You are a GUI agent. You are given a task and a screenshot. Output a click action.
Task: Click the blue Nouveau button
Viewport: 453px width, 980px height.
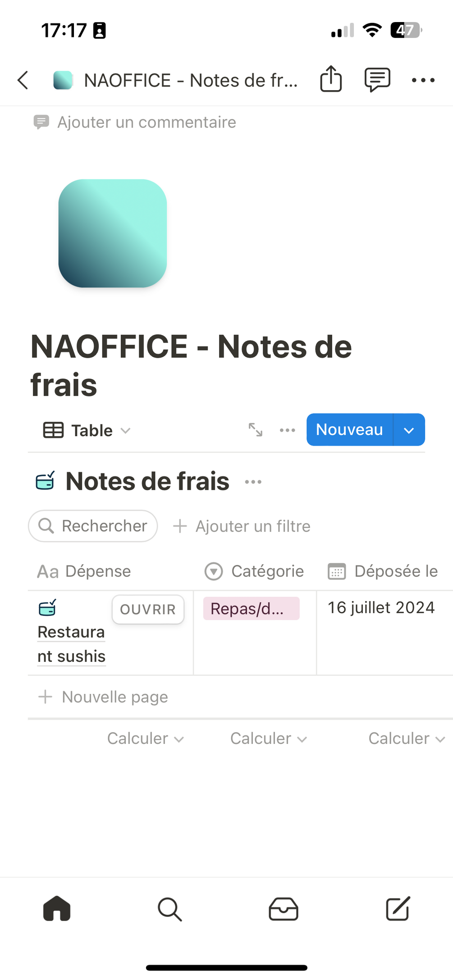(349, 430)
